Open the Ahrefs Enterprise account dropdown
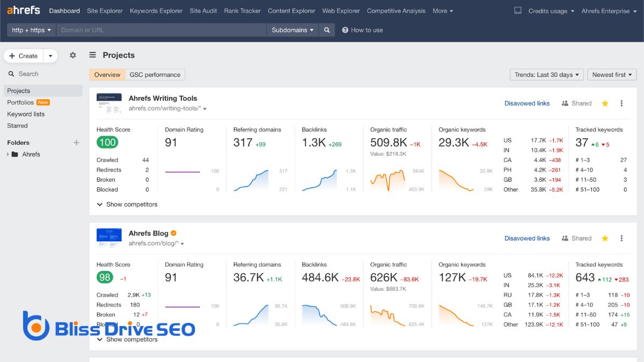Screen dimensions: 644x362 click(609, 11)
